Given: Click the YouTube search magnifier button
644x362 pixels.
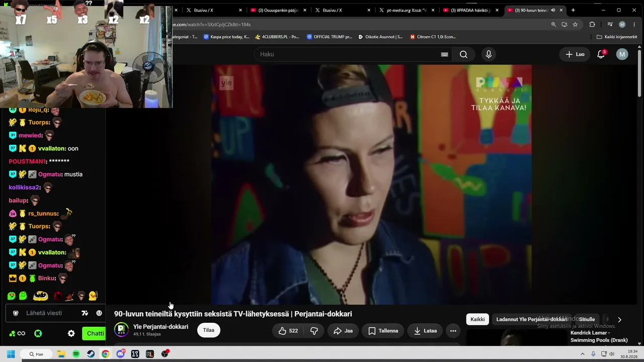Looking at the screenshot, I should pyautogui.click(x=463, y=54).
